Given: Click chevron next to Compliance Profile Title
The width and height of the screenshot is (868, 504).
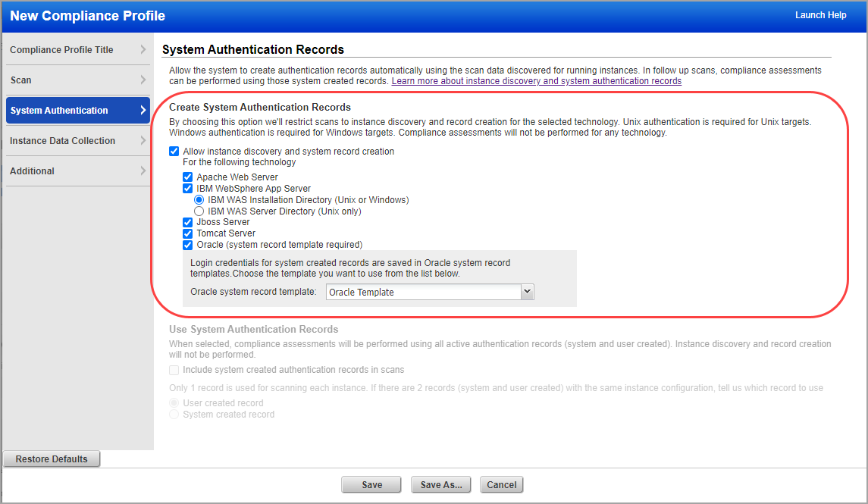Looking at the screenshot, I should 143,50.
